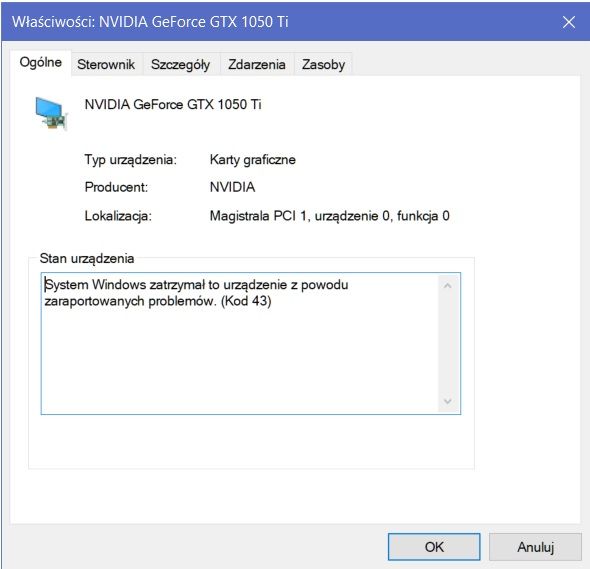Go to the Zasoby tab
Screen dimensions: 590x569
pyautogui.click(x=323, y=64)
